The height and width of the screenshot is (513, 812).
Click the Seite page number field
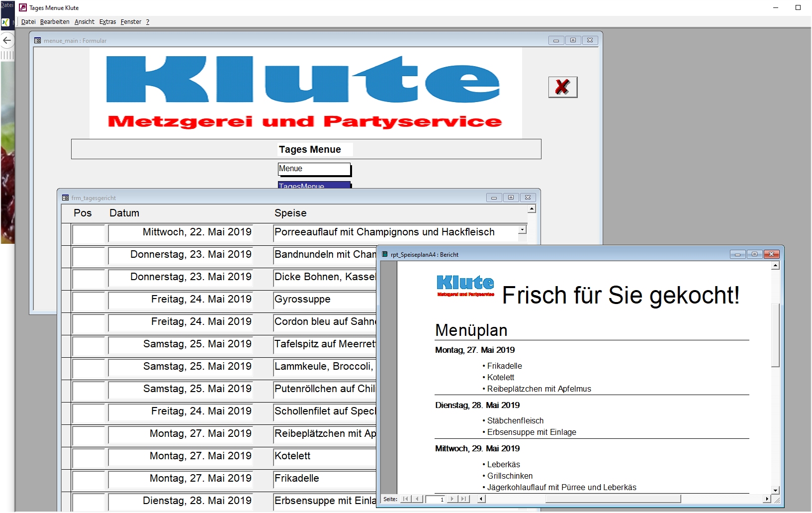point(435,499)
